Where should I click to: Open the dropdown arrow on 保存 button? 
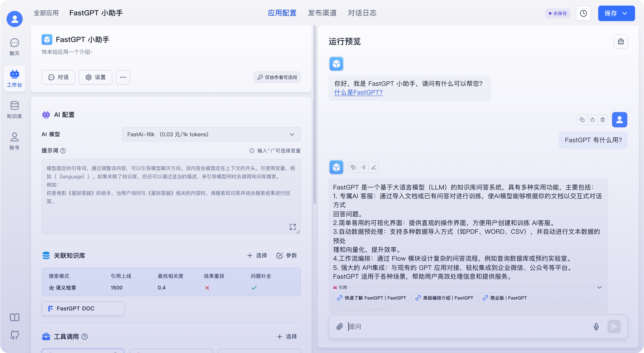(625, 13)
